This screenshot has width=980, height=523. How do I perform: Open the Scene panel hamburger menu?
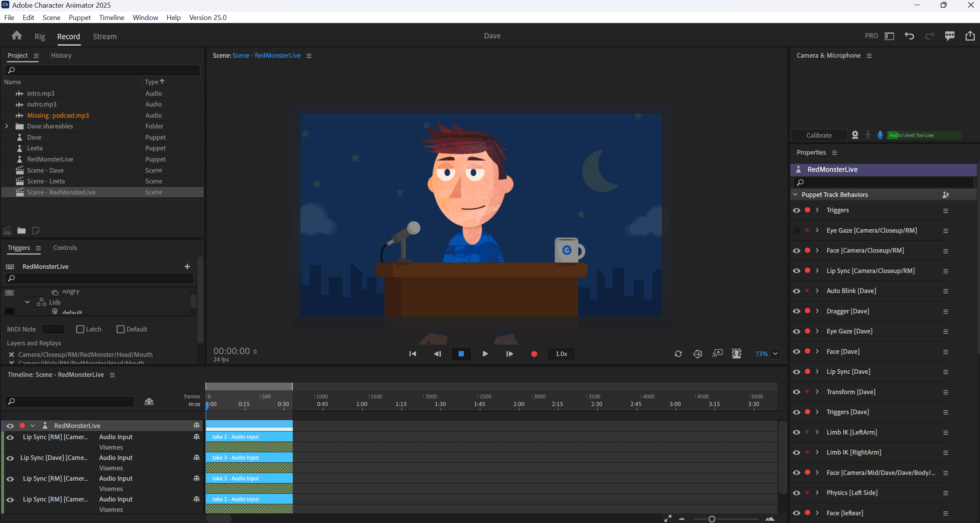point(309,56)
